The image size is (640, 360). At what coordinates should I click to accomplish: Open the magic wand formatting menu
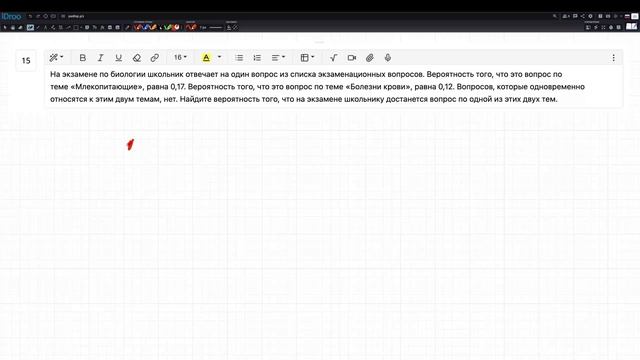56,58
